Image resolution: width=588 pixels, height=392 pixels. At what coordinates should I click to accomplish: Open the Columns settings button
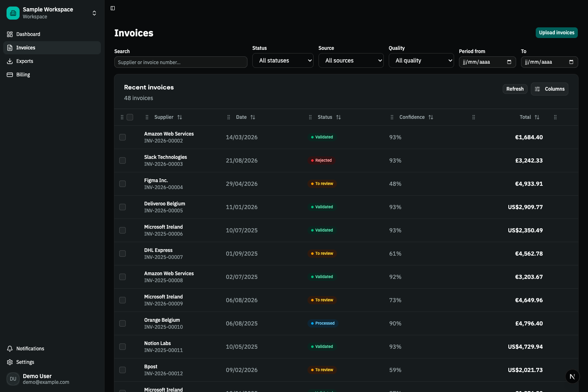(x=550, y=89)
